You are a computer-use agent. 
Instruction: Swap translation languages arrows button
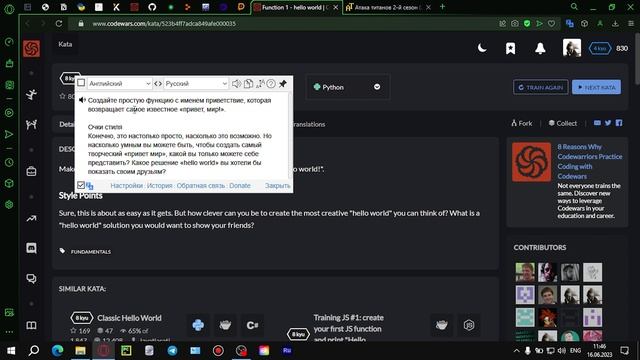click(x=158, y=83)
